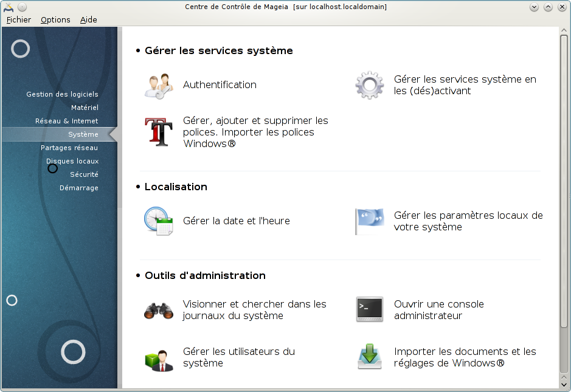Viewport: 571px width, 392px height.
Task: Close the Mageia Control Center window
Action: coord(562,7)
